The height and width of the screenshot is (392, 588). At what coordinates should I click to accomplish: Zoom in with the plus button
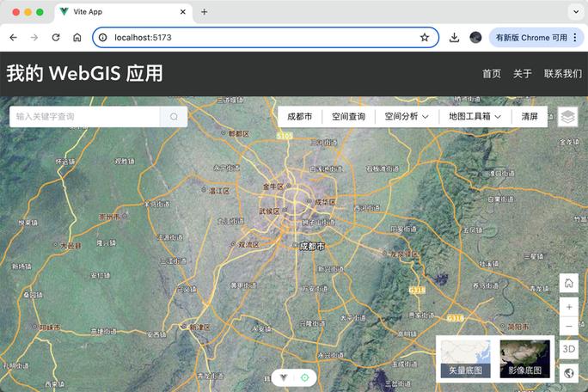point(568,307)
